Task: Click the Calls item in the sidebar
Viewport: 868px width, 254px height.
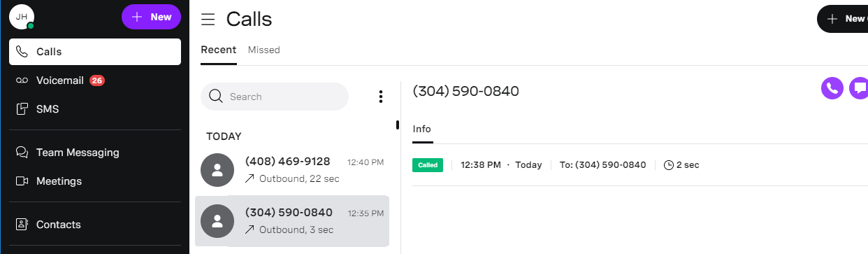Action: click(x=95, y=52)
